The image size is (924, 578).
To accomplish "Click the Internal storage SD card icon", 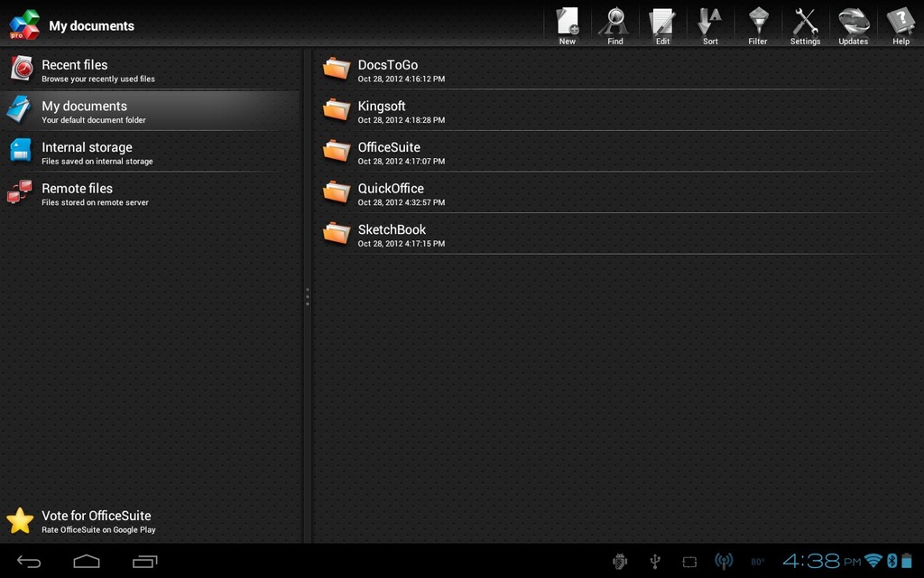I will (x=21, y=150).
